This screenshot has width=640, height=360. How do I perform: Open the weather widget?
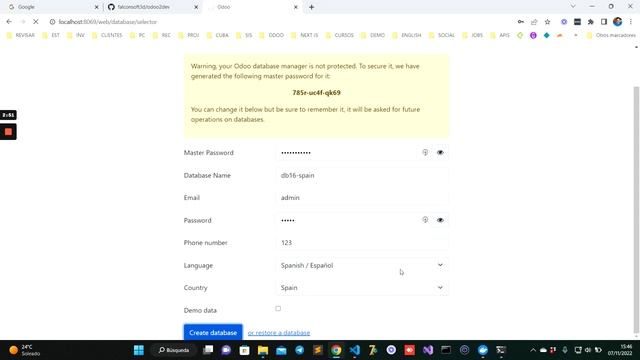(24, 350)
